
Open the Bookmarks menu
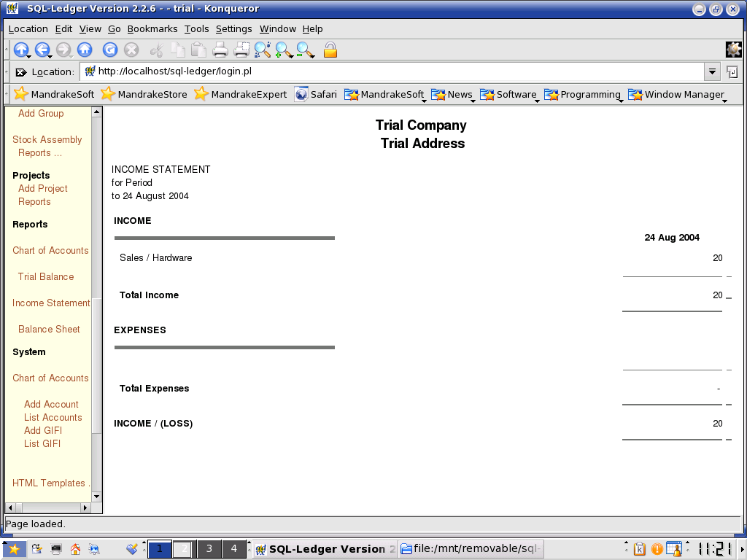(152, 29)
